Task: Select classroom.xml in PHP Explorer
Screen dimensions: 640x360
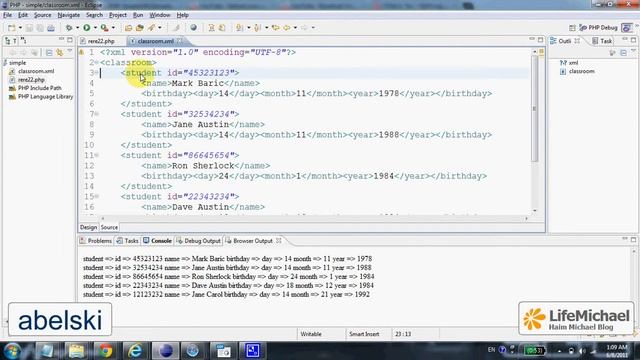Action: 32,71
